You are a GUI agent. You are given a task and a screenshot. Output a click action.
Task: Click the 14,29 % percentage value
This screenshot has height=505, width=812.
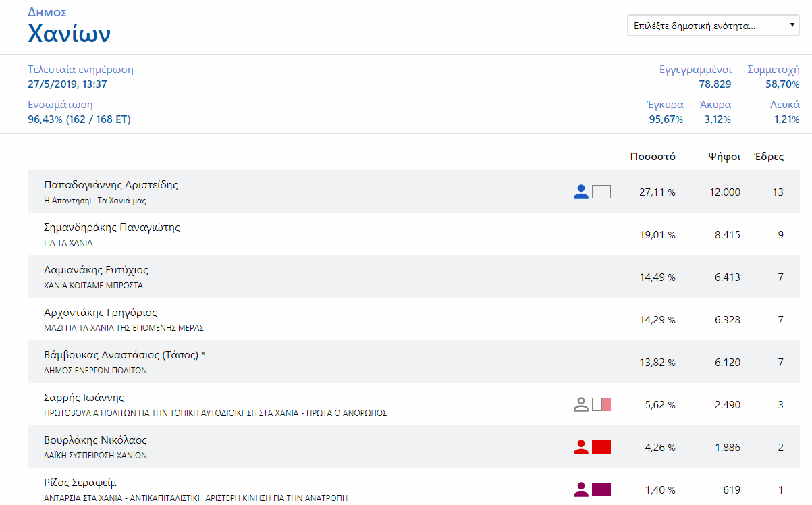[657, 320]
